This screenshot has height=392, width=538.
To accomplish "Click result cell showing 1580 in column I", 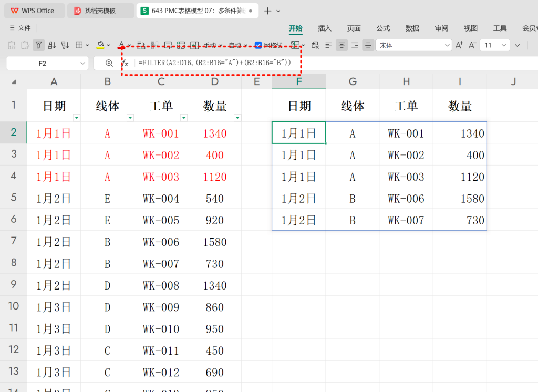I will pos(460,199).
